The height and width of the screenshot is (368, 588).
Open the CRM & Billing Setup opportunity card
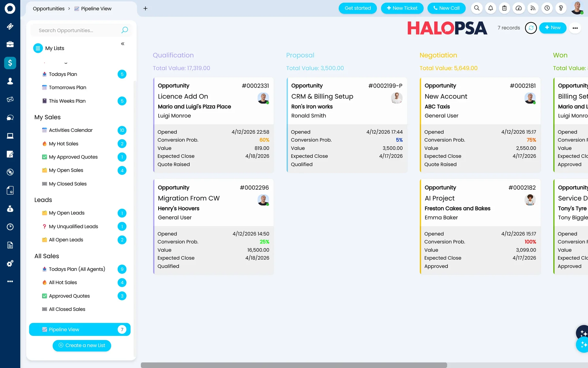[x=347, y=125]
